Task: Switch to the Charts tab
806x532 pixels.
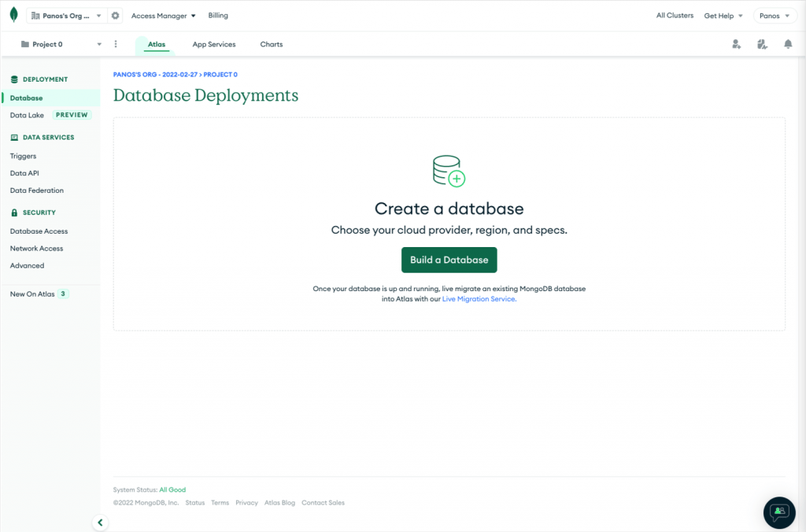Action: click(x=272, y=44)
